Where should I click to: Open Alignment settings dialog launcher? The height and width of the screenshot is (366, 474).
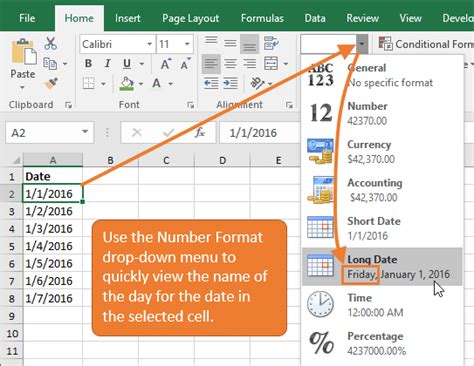pos(289,105)
